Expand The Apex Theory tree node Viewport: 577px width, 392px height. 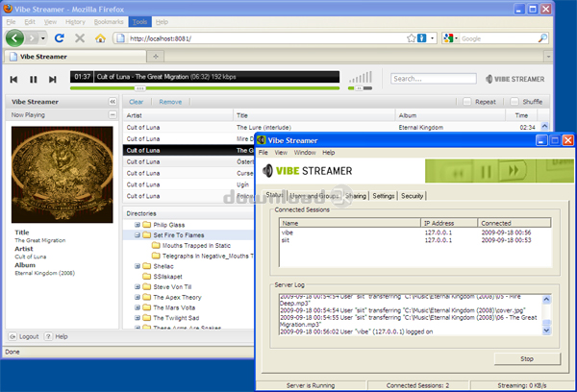tap(138, 297)
